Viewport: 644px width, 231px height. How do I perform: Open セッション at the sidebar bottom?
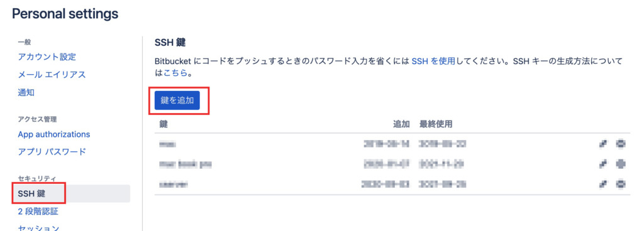tap(38, 227)
